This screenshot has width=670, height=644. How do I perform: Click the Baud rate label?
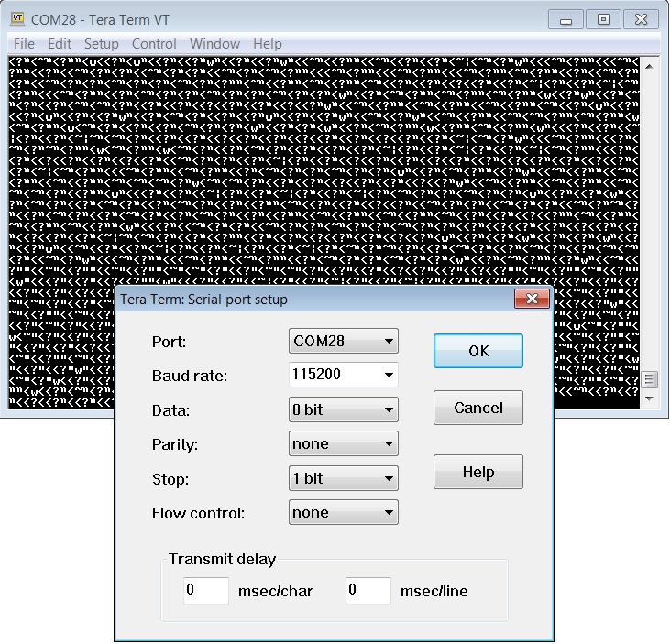pos(190,376)
